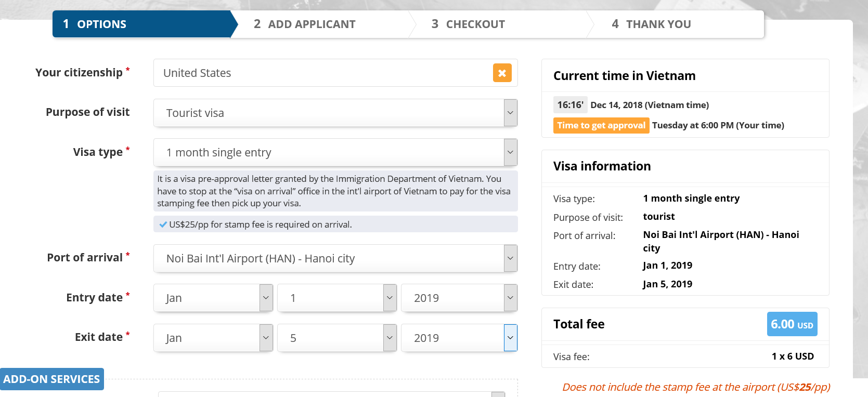This screenshot has height=397, width=868.
Task: Open the Exit date year dropdown
Action: [459, 338]
